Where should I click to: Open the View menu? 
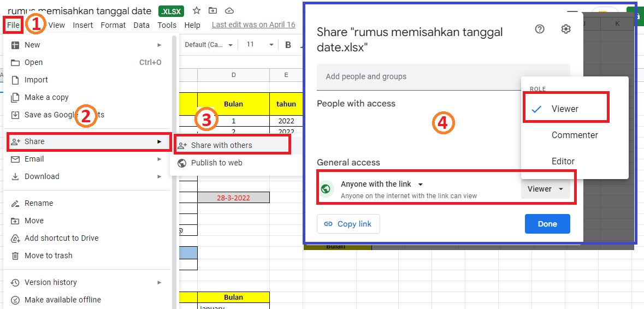click(x=57, y=25)
